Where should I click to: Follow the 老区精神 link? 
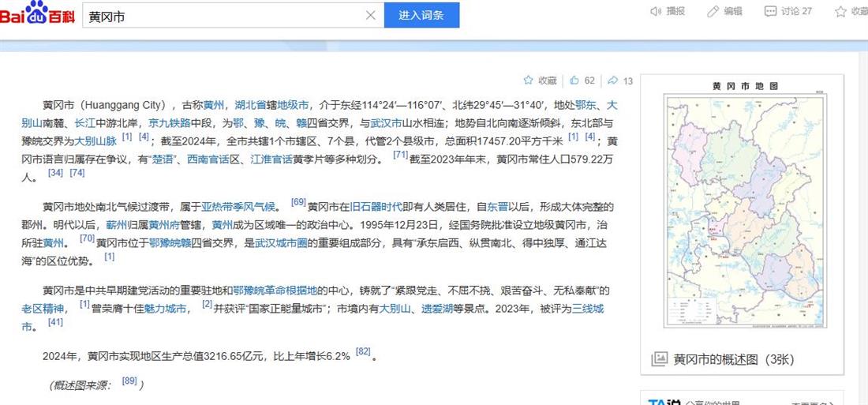click(43, 309)
